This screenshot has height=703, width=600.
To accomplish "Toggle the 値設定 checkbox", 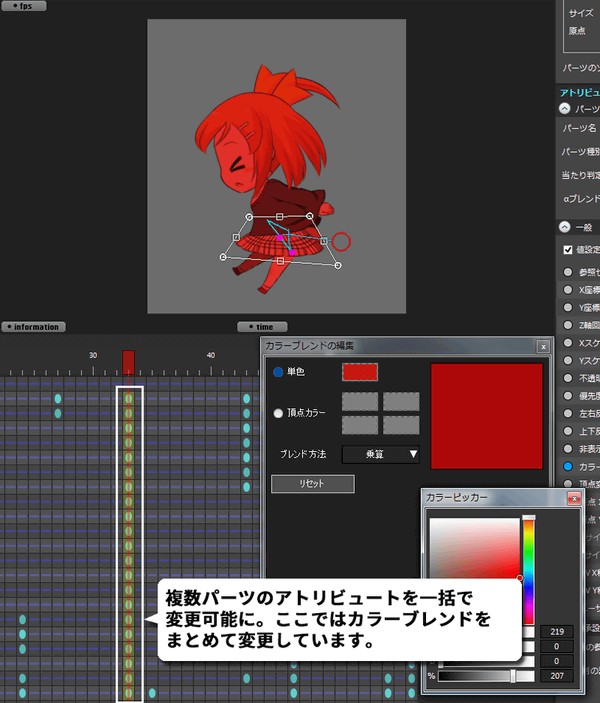I will [568, 250].
